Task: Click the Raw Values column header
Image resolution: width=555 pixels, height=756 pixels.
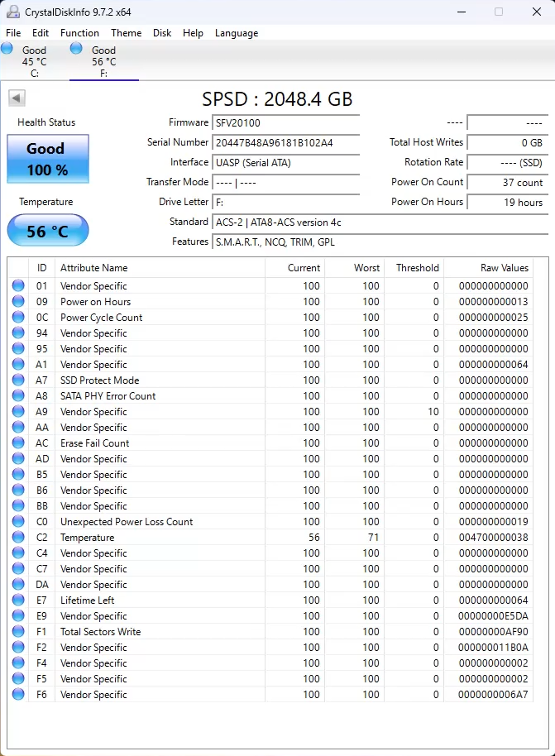Action: [504, 268]
